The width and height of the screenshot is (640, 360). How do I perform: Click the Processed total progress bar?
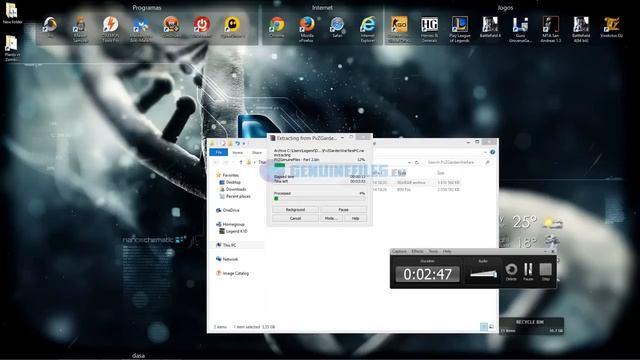319,198
